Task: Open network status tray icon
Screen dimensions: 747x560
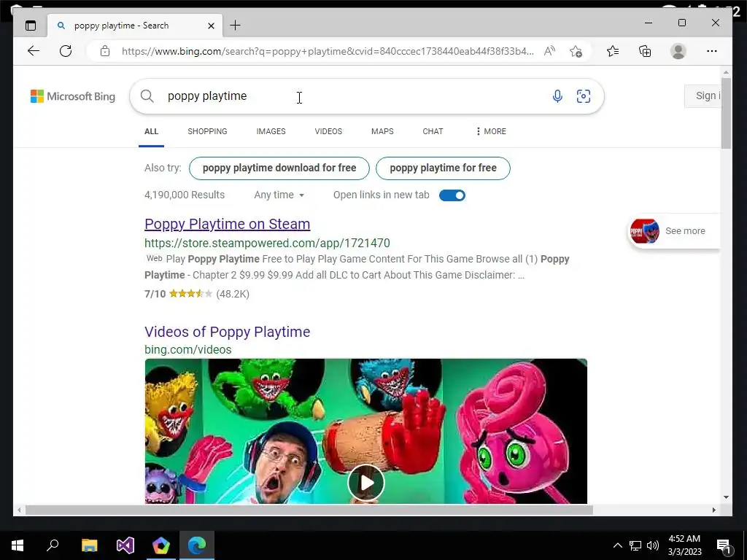Action: [635, 545]
